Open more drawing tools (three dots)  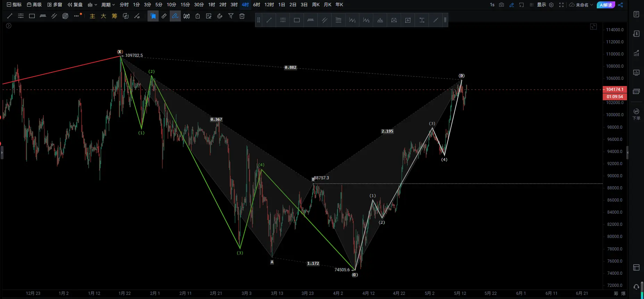(x=76, y=16)
